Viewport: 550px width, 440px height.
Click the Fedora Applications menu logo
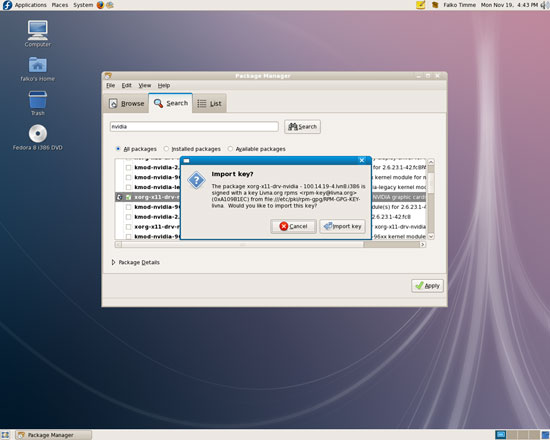(7, 5)
